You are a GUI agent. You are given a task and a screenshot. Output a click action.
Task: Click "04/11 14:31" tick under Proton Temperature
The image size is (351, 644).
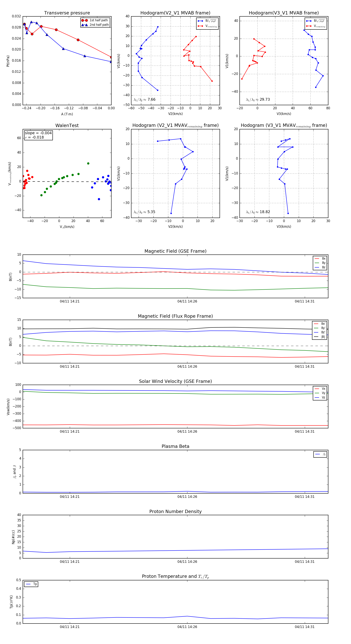coord(305,627)
